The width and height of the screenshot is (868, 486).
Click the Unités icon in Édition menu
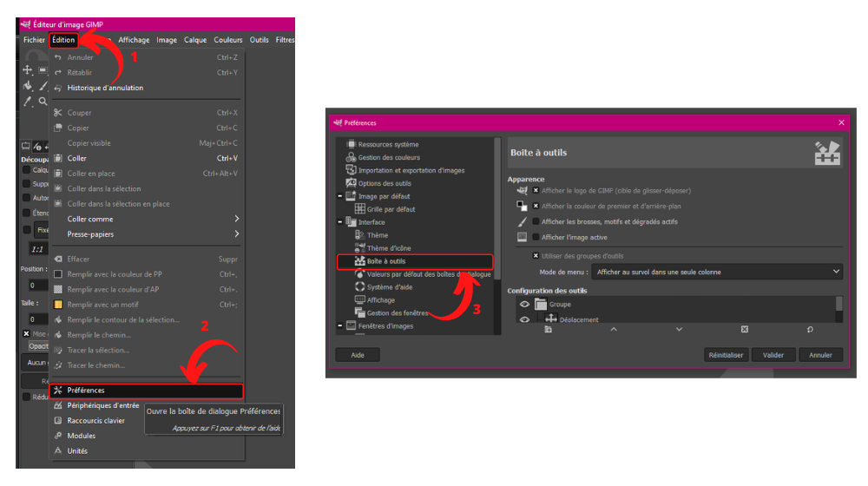[57, 451]
